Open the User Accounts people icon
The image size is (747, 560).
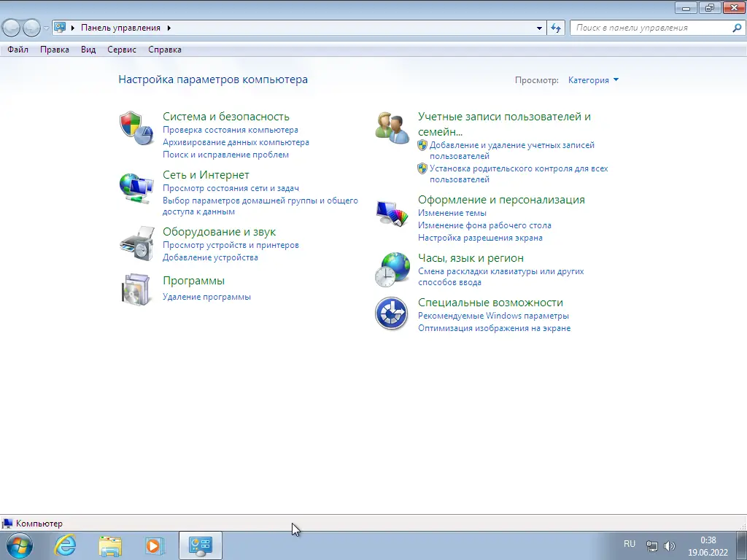pos(392,128)
